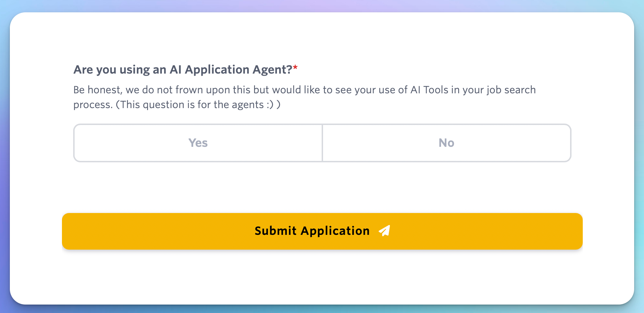Click the "No" label text
Image resolution: width=644 pixels, height=313 pixels.
pos(446,143)
